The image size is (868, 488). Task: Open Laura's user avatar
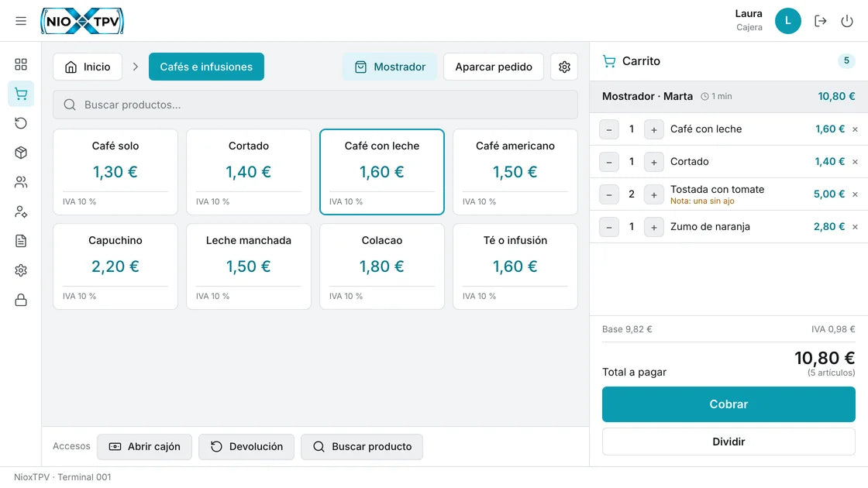pyautogui.click(x=787, y=21)
